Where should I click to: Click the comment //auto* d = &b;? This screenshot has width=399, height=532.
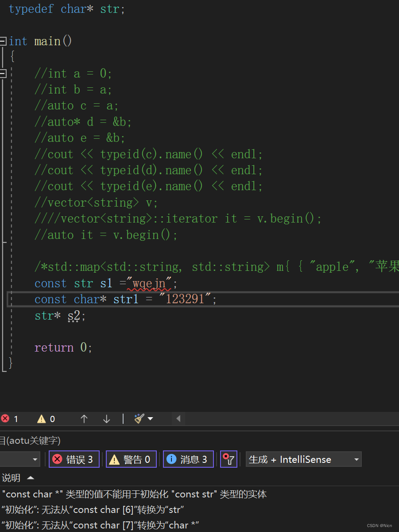pos(83,122)
